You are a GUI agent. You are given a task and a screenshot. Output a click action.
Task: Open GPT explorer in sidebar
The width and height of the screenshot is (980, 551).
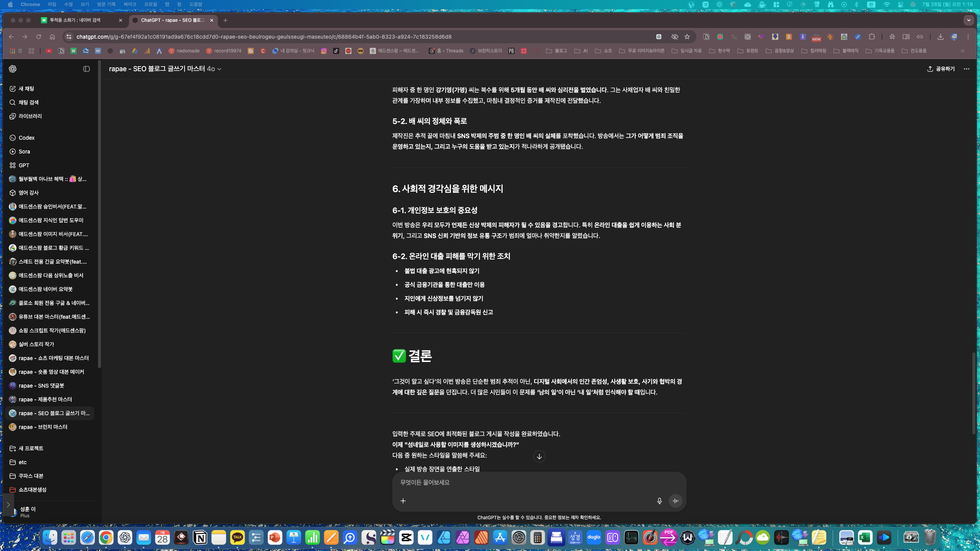pyautogui.click(x=50, y=165)
